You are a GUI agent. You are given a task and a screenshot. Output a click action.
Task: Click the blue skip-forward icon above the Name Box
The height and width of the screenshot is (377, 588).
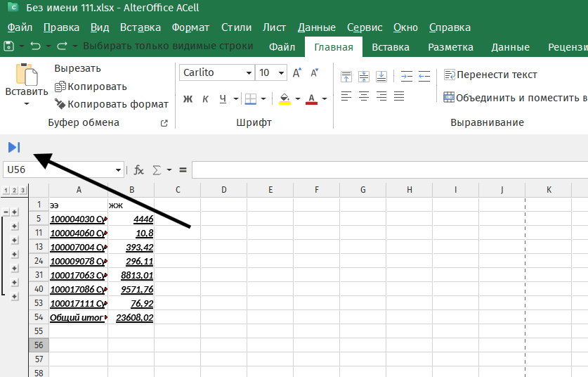coord(14,147)
